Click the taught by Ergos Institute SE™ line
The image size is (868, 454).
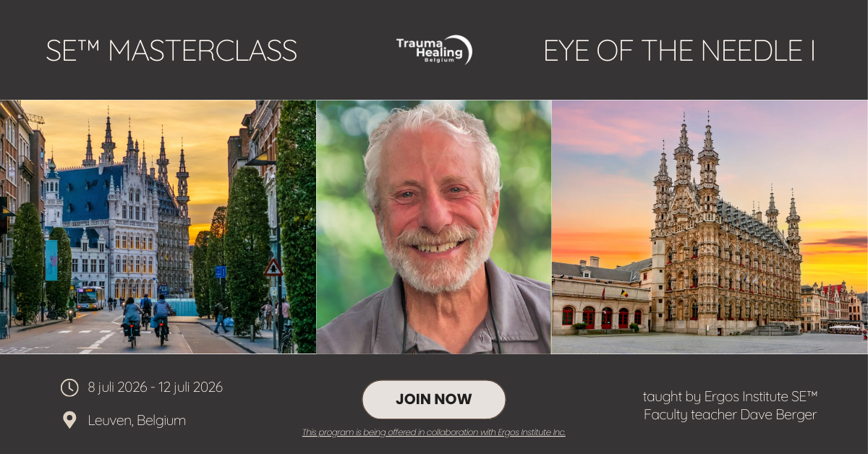730,396
